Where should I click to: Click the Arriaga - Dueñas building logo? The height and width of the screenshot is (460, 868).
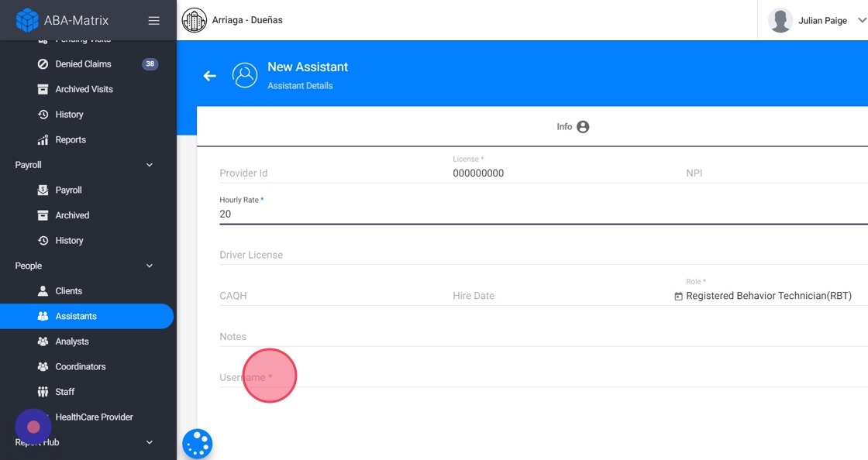(195, 20)
